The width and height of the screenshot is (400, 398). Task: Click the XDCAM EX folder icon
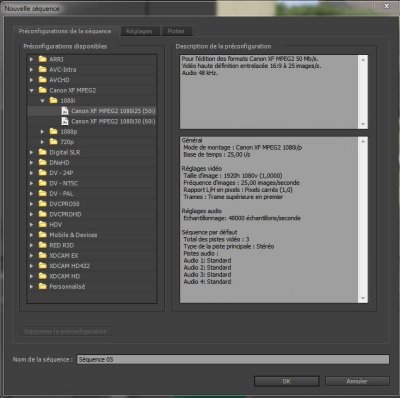tap(42, 256)
